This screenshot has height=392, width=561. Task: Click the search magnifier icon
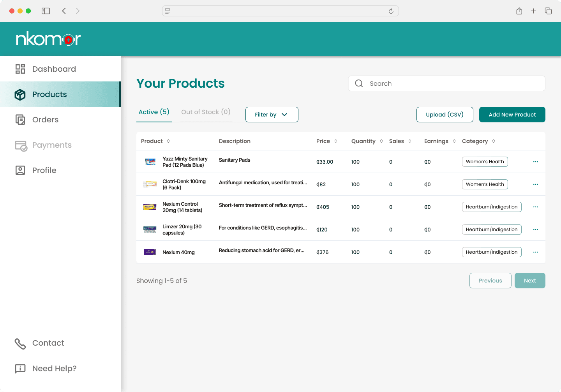359,83
